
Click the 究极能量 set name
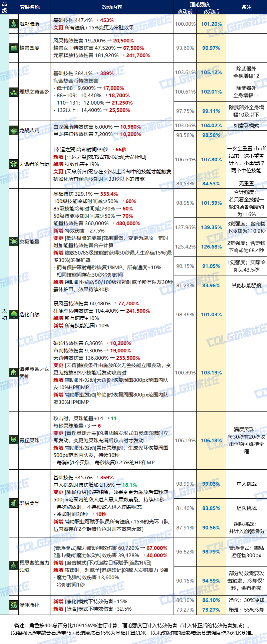(29, 241)
